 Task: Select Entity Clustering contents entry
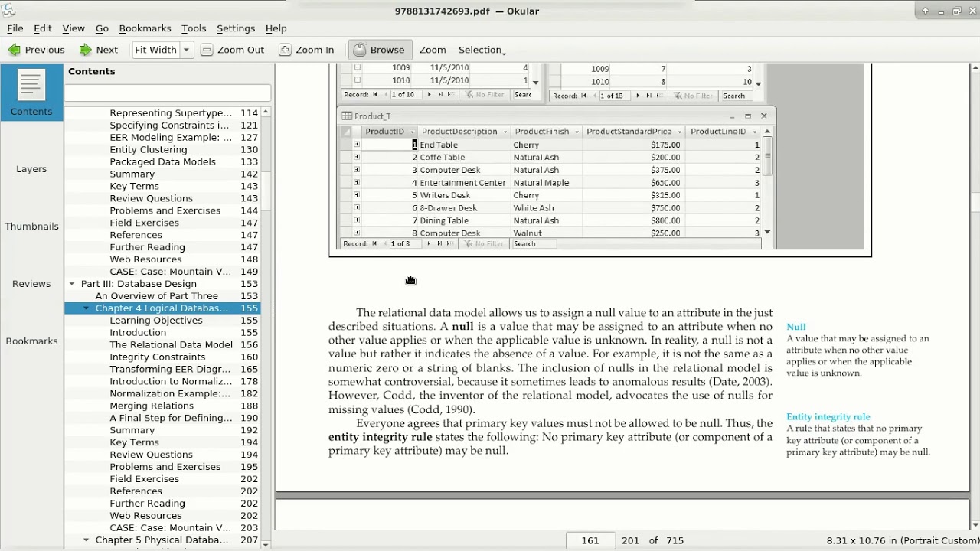pos(148,150)
